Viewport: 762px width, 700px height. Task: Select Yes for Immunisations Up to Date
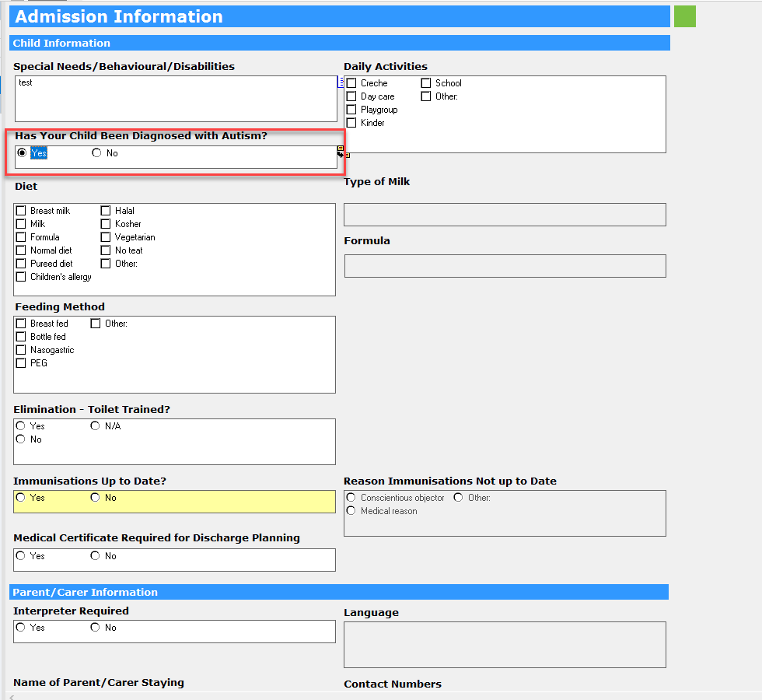pyautogui.click(x=20, y=497)
